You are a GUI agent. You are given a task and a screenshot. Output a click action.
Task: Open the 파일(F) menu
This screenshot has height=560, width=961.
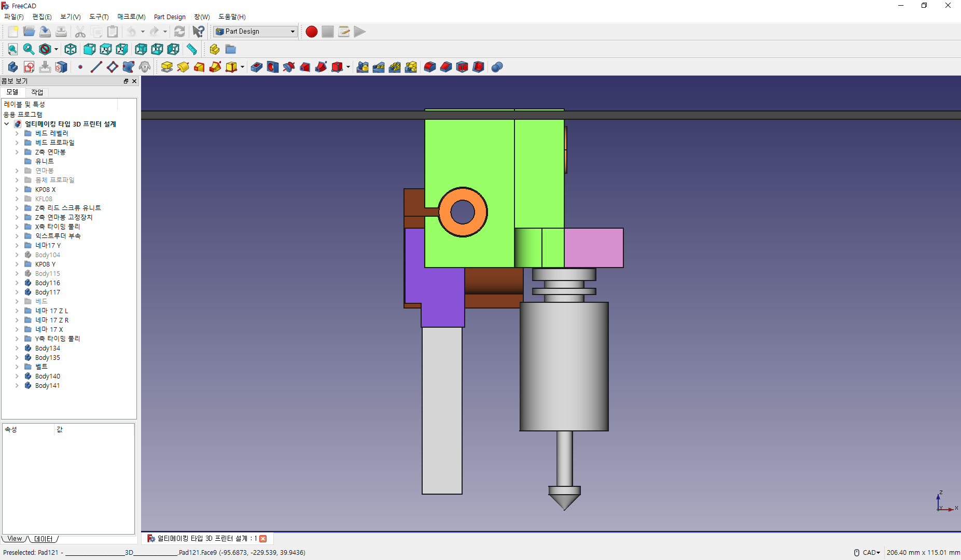(x=14, y=17)
